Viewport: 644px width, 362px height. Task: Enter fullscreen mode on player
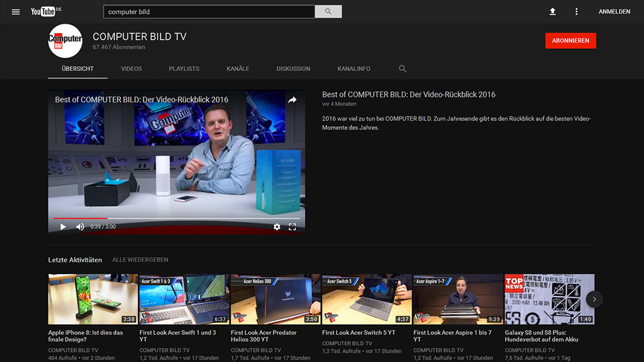[x=292, y=226]
